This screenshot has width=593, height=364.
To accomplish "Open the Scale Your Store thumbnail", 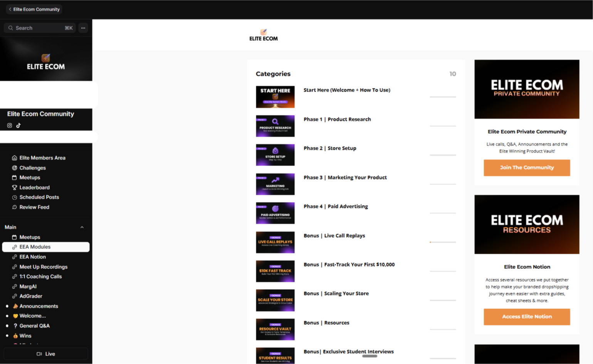I will (x=275, y=300).
